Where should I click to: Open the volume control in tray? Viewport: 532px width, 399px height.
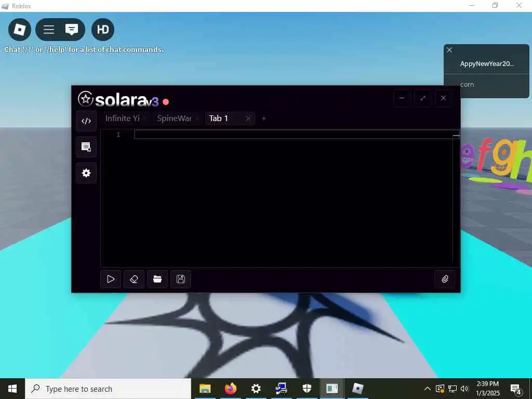(x=465, y=389)
